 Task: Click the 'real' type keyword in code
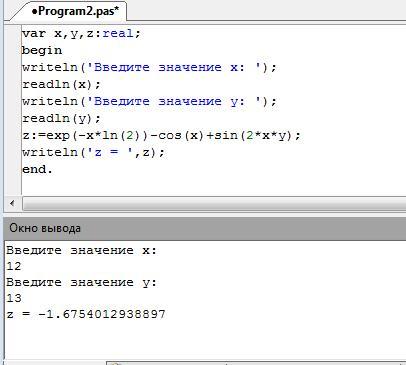point(118,33)
